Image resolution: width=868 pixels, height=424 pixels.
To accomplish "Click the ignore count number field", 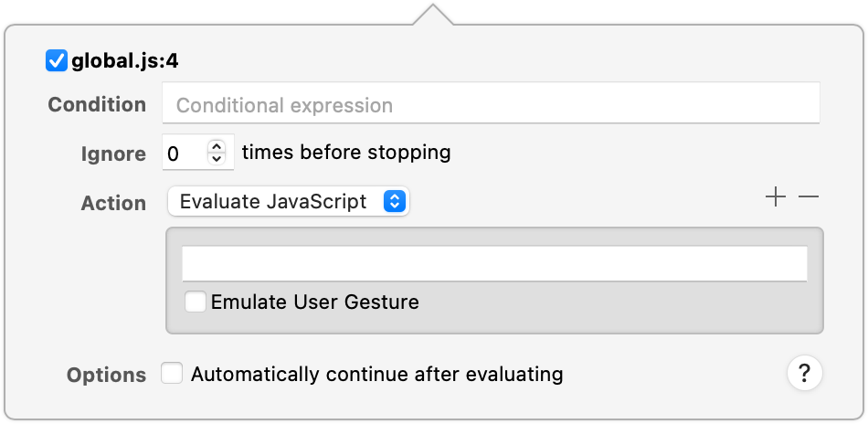I will pos(185,153).
